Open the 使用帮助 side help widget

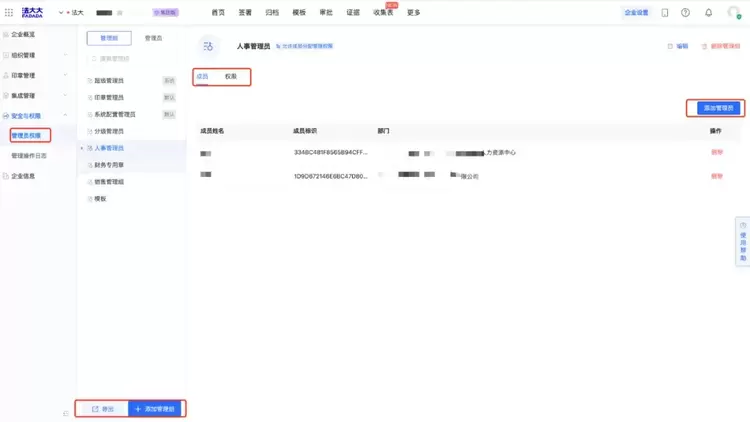click(742, 241)
